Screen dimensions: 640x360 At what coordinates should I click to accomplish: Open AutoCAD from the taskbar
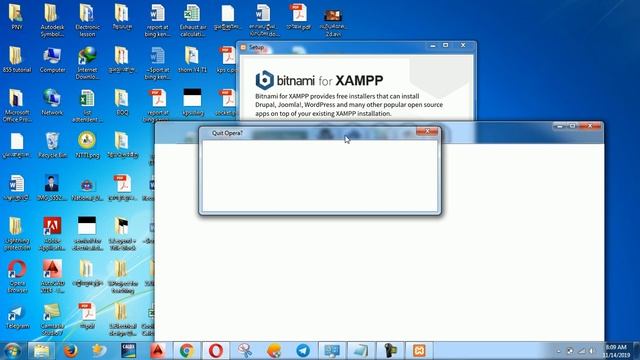click(x=158, y=351)
